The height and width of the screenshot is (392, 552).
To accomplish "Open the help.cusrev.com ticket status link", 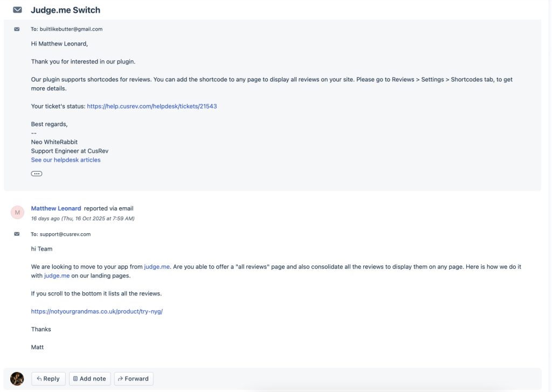I will [151, 106].
